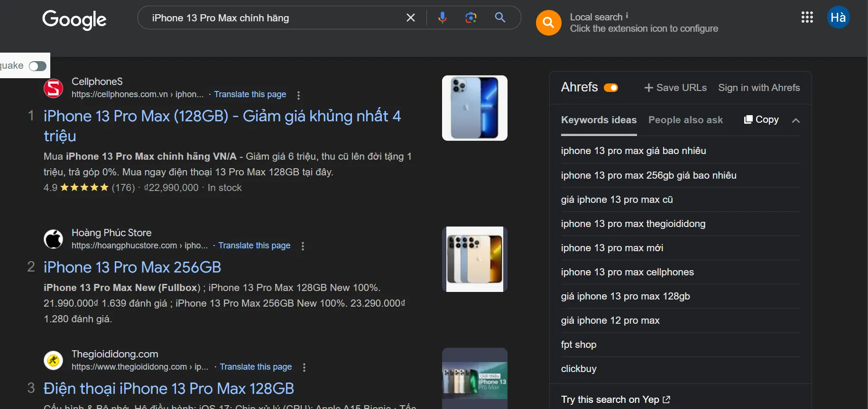This screenshot has width=868, height=409.
Task: Translate the Thegioididong page
Action: tap(256, 367)
